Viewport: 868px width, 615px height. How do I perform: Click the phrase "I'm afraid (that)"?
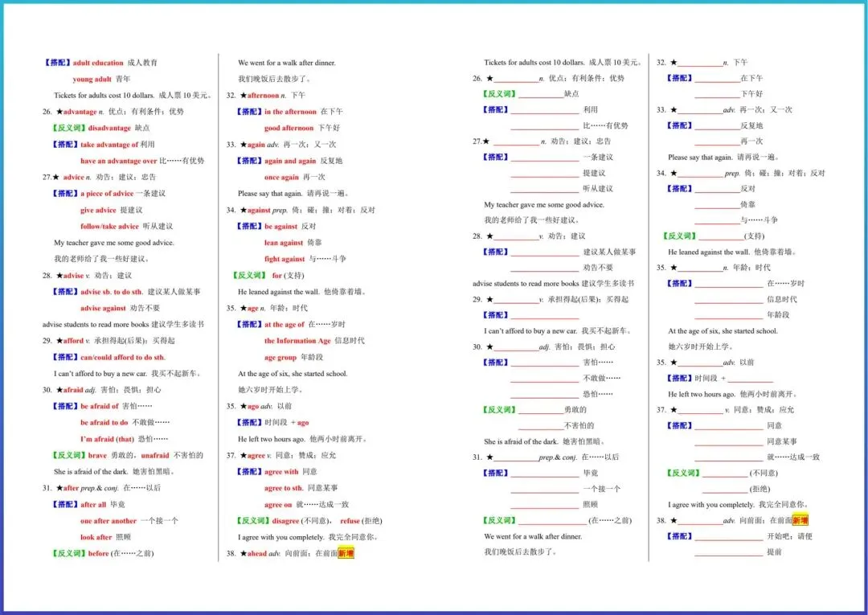coord(108,439)
